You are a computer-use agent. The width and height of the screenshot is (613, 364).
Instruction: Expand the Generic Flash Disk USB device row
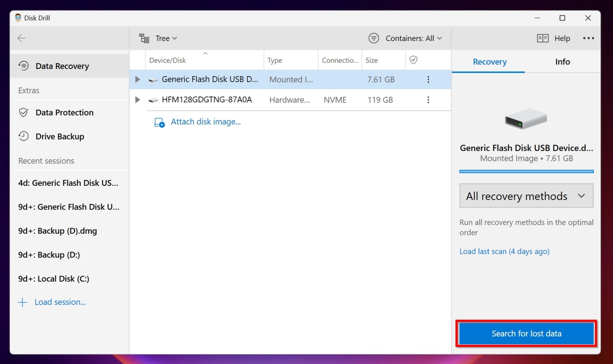pos(137,79)
